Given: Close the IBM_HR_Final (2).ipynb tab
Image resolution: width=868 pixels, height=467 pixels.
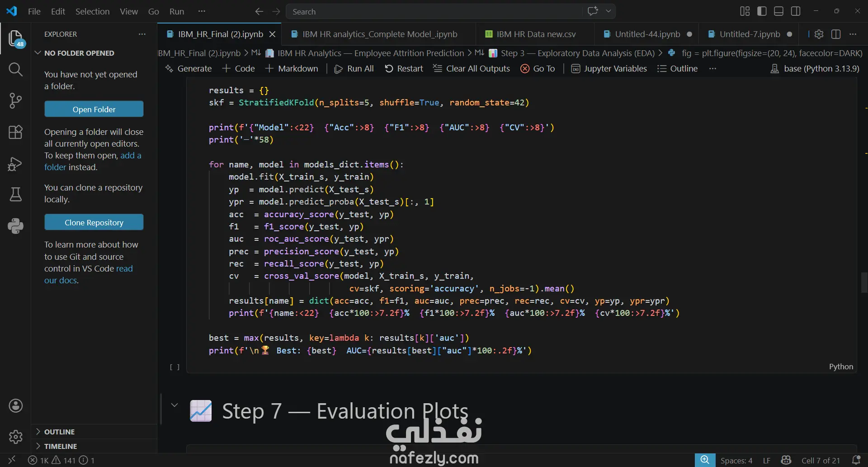Looking at the screenshot, I should point(272,34).
